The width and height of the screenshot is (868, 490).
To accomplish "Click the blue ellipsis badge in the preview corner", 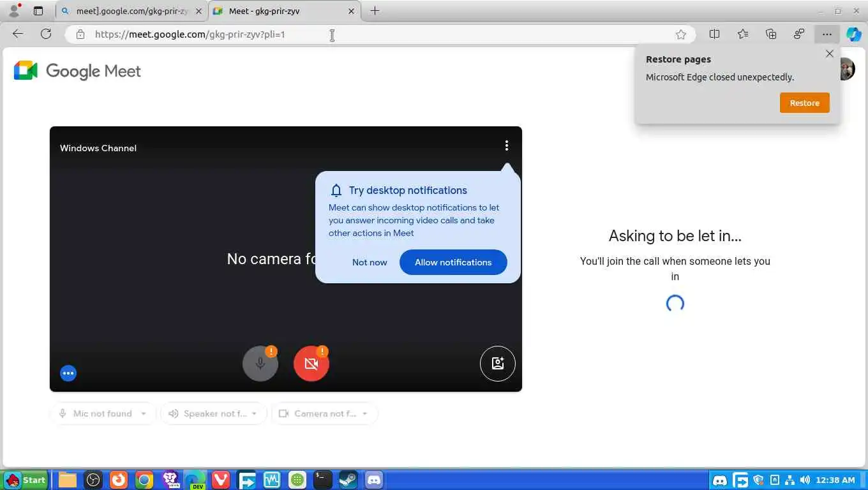I will pyautogui.click(x=68, y=373).
